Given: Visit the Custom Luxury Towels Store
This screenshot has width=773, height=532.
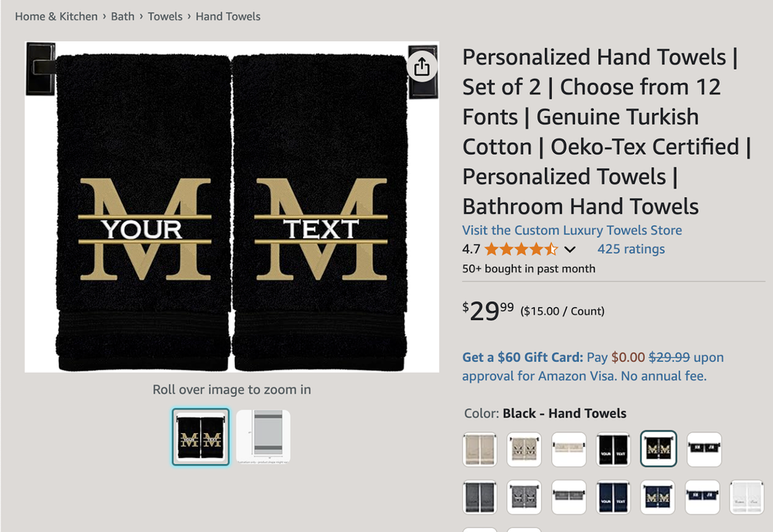Looking at the screenshot, I should 571,230.
